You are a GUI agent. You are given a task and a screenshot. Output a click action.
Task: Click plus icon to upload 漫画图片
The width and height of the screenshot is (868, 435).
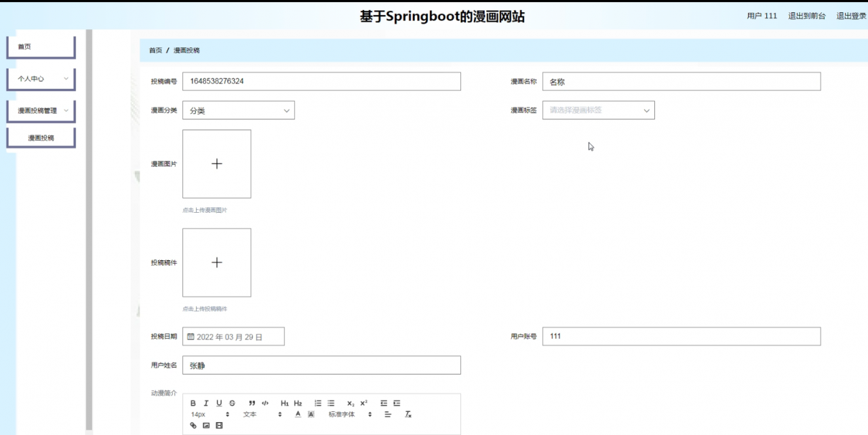pyautogui.click(x=217, y=164)
